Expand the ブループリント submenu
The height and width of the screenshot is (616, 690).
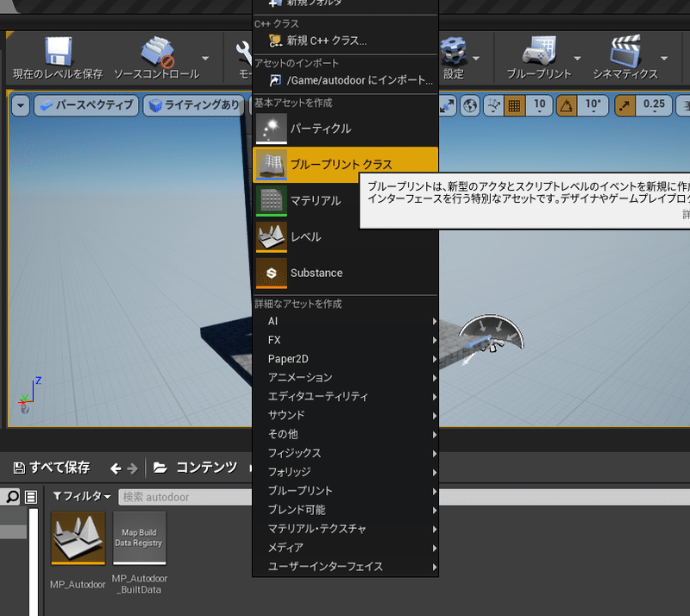tap(346, 491)
